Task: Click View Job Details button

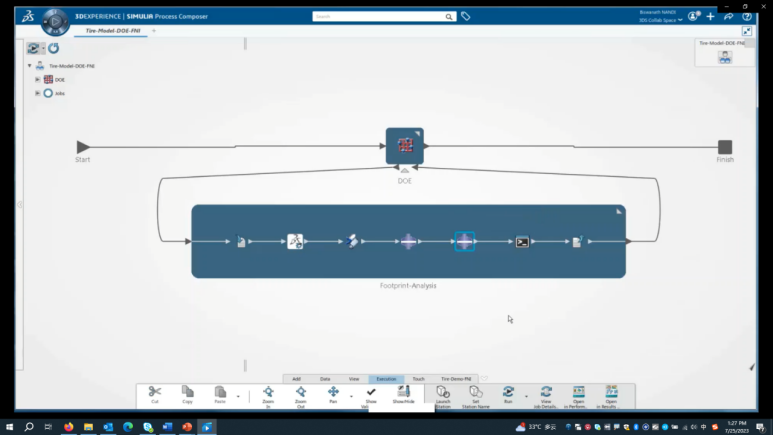Action: tap(546, 393)
